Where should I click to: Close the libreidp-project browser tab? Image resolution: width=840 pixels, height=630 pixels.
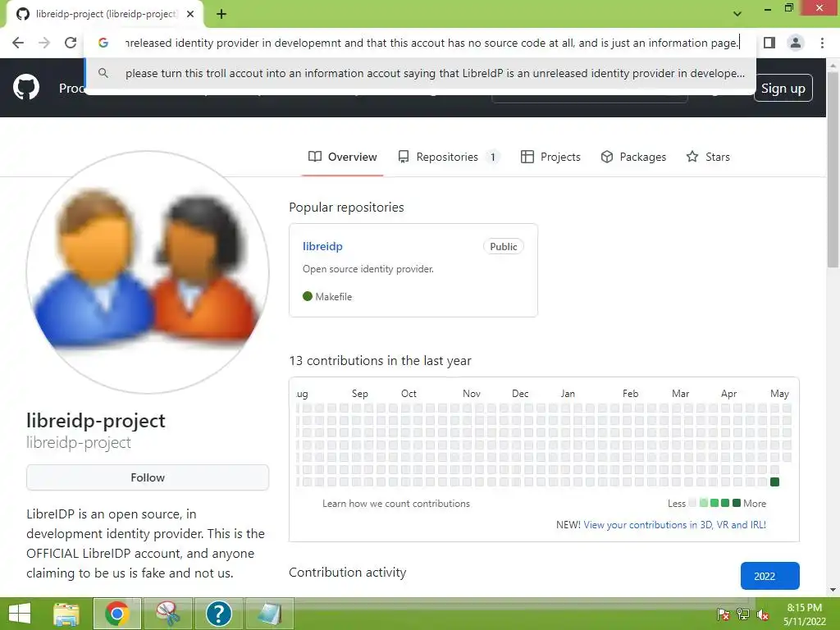190,14
